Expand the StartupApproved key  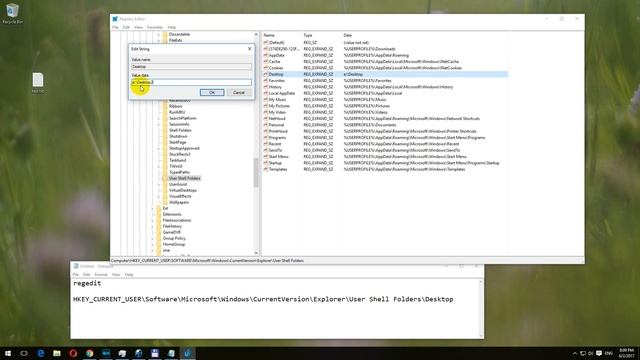pos(159,148)
